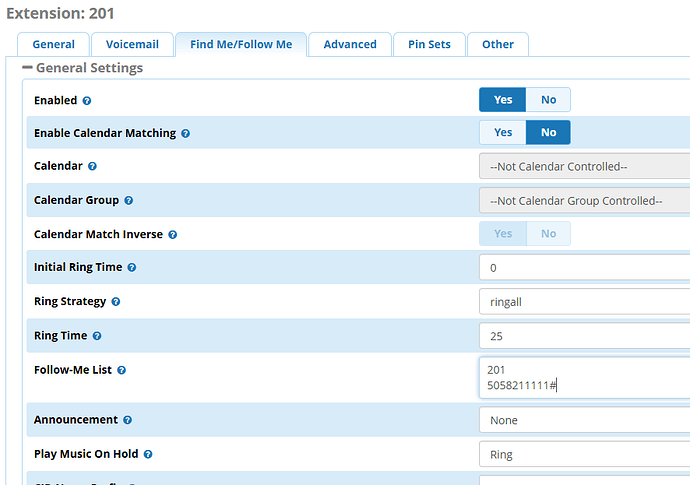Choose No for Calendar Match Inverse

click(x=548, y=234)
